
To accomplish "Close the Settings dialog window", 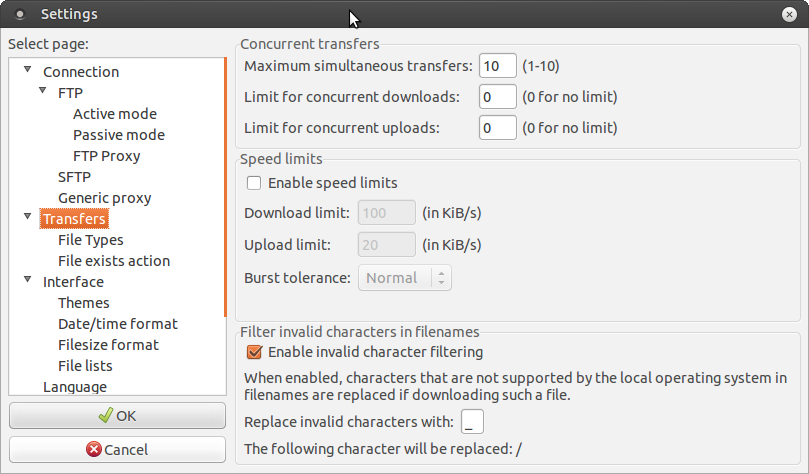I will point(792,14).
